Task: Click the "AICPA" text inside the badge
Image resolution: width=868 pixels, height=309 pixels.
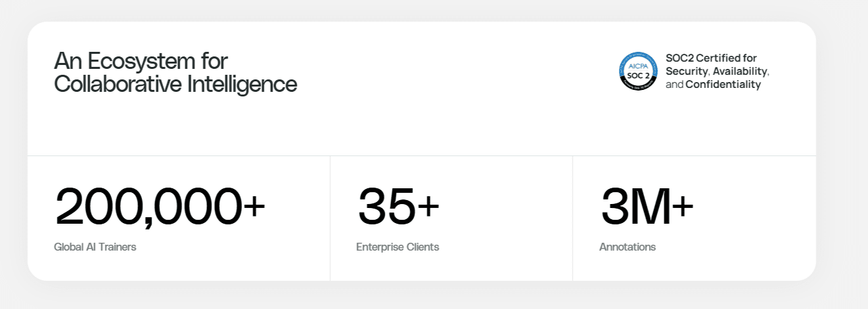Action: 637,66
